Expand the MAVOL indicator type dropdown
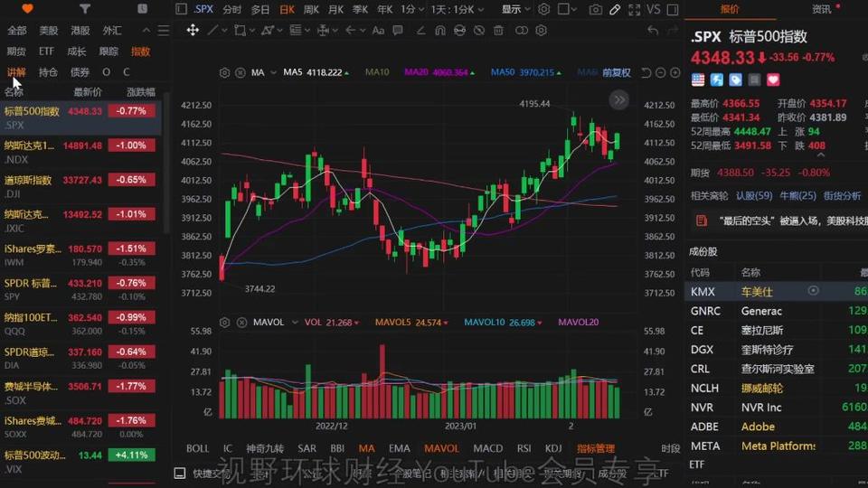Image resolution: width=868 pixels, height=488 pixels. (x=295, y=322)
